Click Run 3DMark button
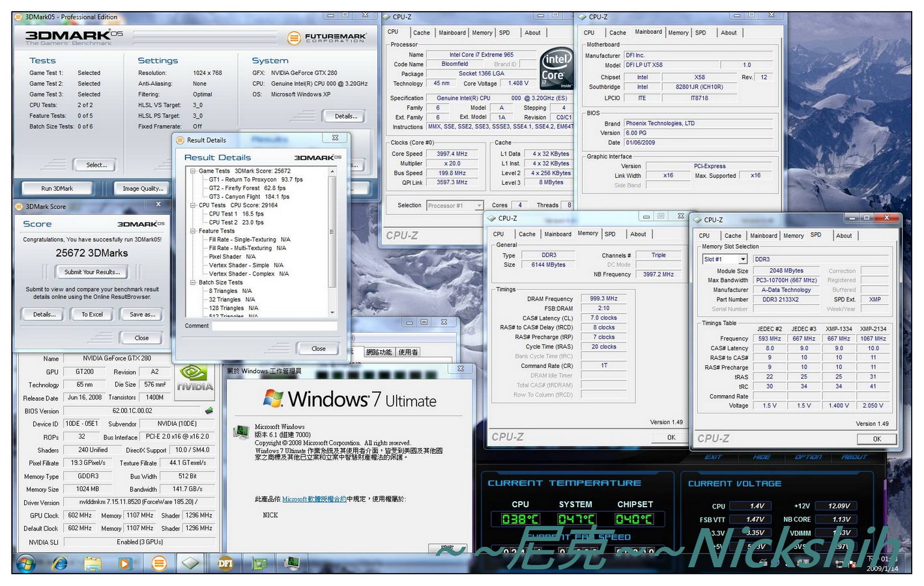Viewport: 924px width, 586px height. (57, 188)
